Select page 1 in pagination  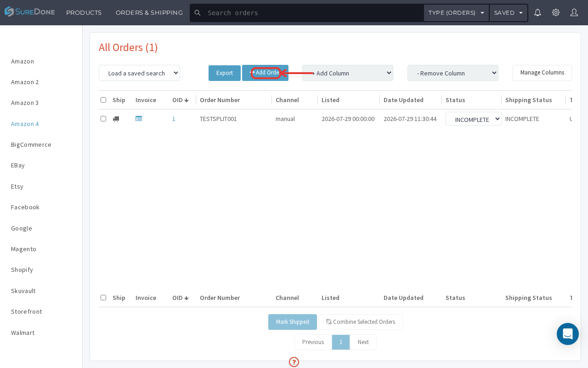pos(341,342)
